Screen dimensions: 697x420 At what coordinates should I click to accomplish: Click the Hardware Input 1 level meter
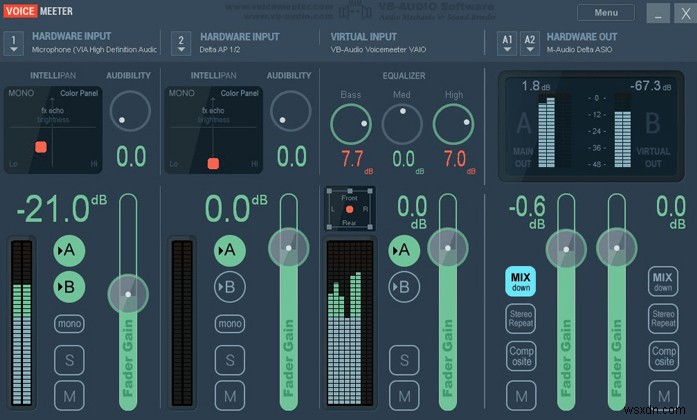[21, 323]
